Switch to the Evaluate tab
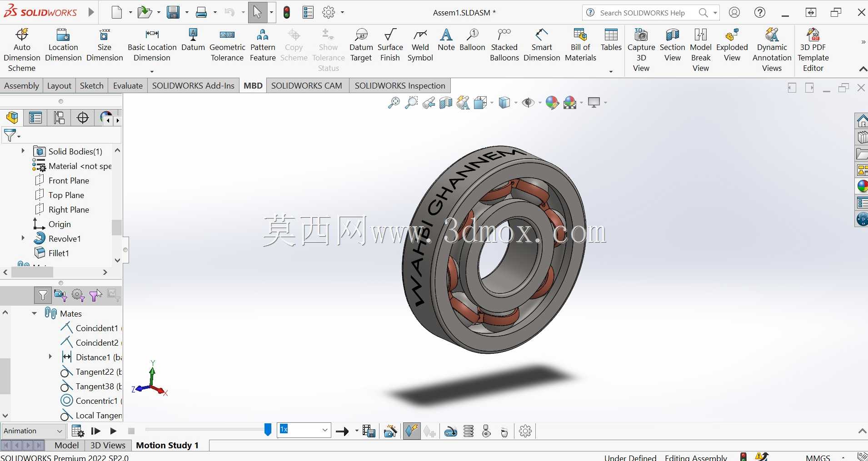Screen dimensions: 868x461 click(x=128, y=85)
